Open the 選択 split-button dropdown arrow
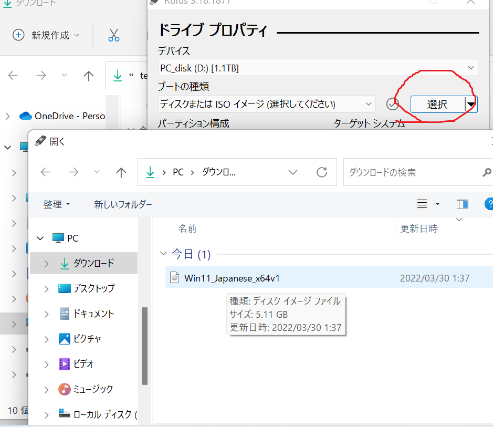This screenshot has width=504, height=427. pos(471,104)
